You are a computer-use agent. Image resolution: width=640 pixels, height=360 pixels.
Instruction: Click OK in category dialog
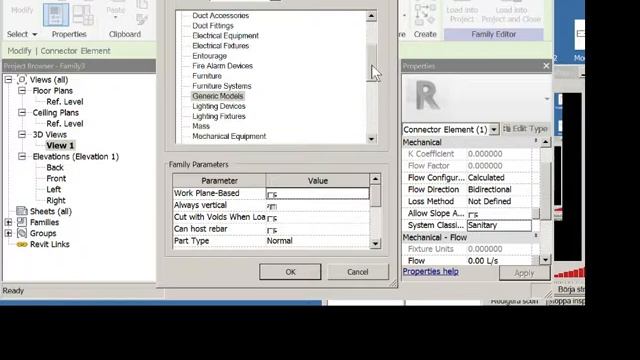tap(290, 272)
